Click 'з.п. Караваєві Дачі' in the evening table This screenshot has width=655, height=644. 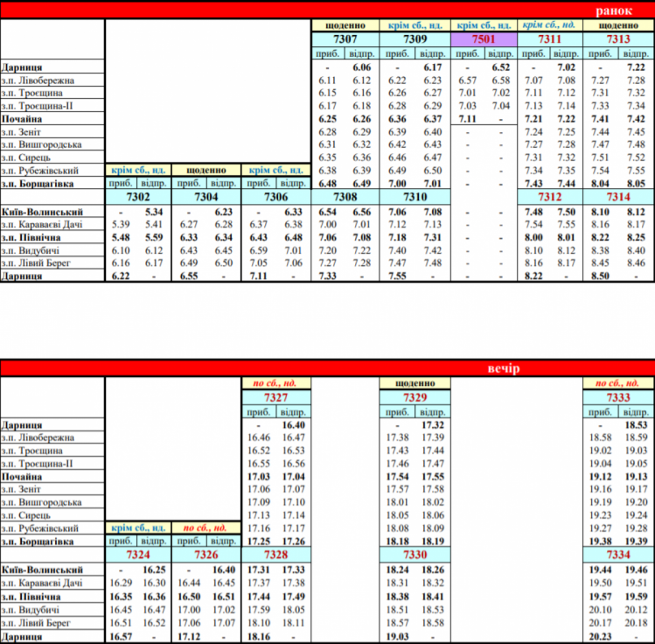[x=42, y=583]
